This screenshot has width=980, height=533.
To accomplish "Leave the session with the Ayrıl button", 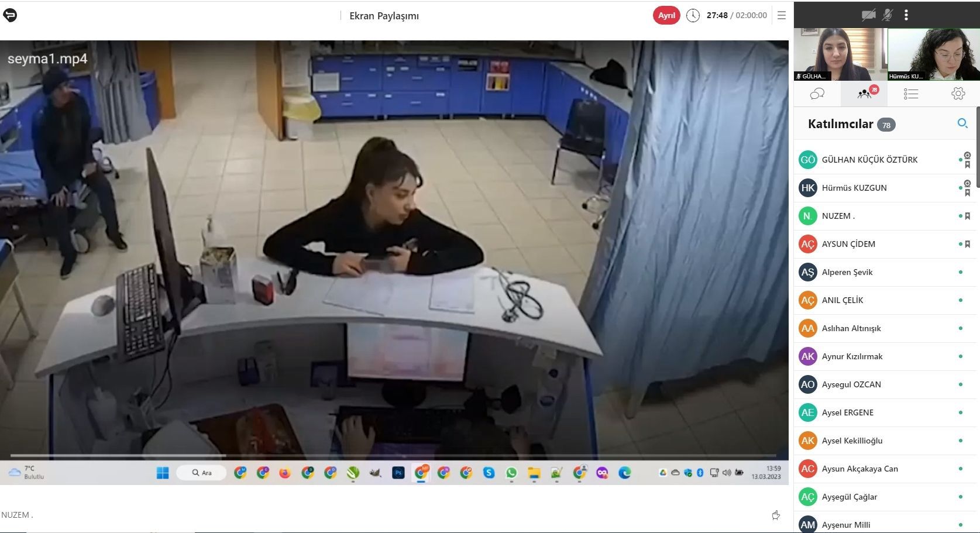I will (666, 16).
